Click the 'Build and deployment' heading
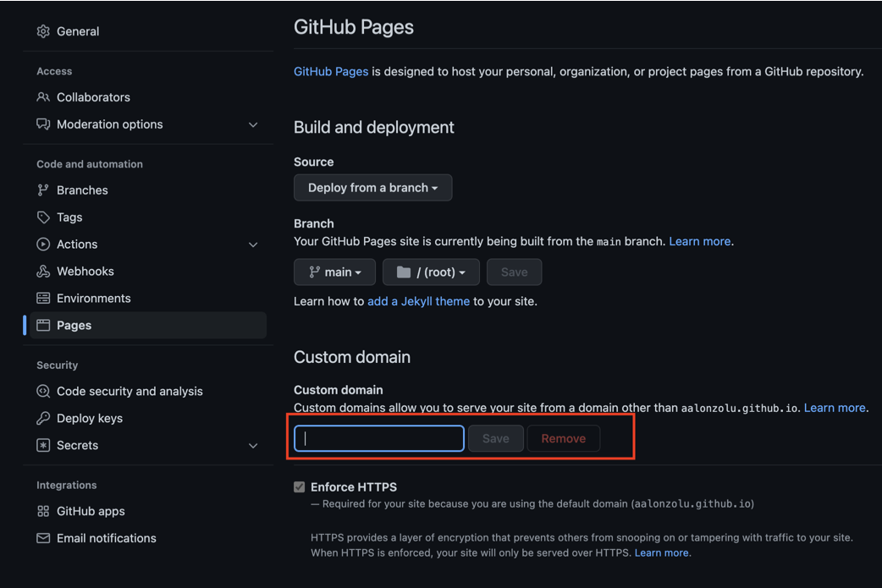Screen dimensions: 882x588 point(373,127)
